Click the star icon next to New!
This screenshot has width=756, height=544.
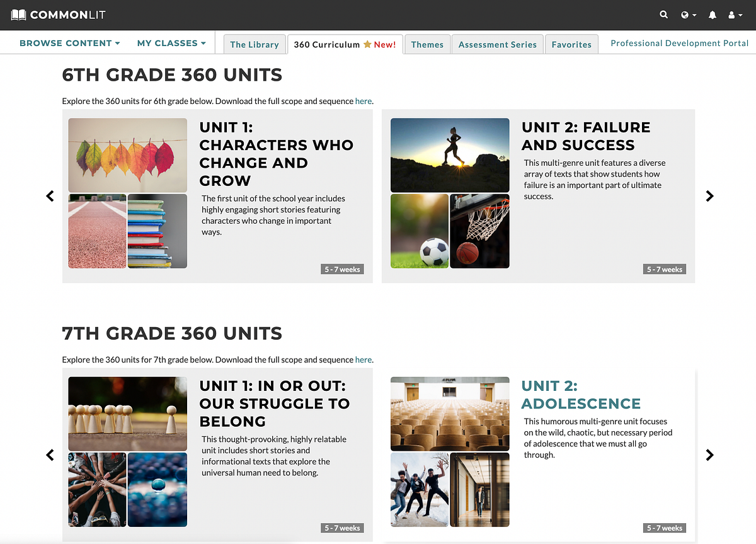coord(367,44)
